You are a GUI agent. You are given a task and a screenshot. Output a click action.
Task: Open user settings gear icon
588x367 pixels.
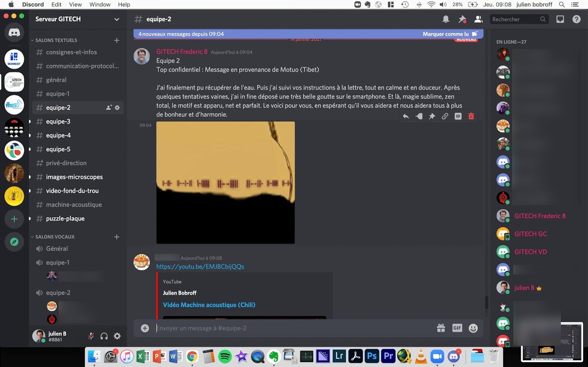pos(117,336)
